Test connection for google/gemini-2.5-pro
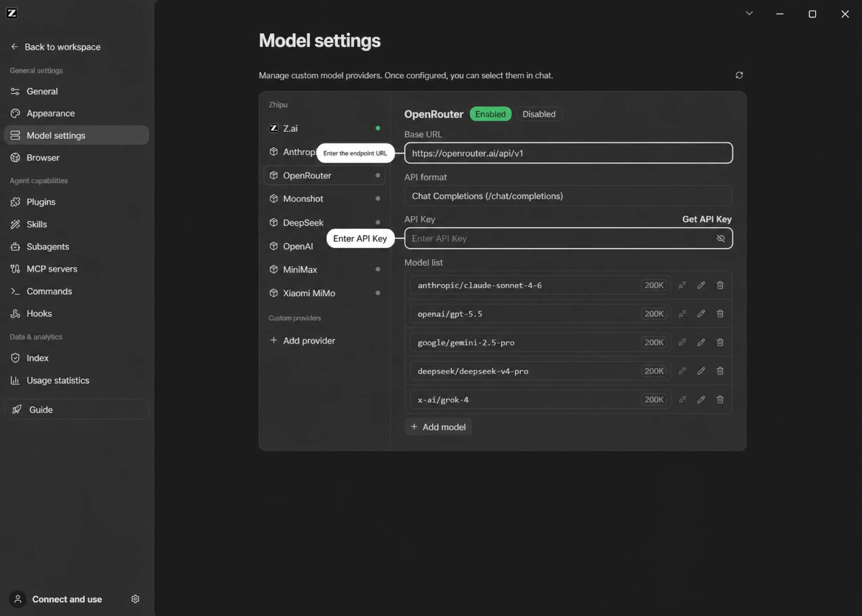The image size is (862, 616). (x=682, y=342)
